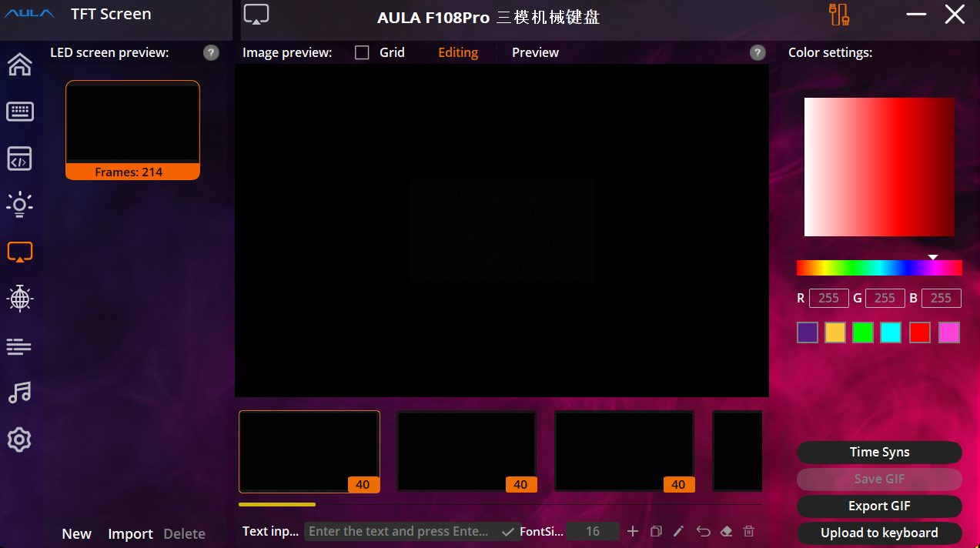
Task: Select the pink color swatch
Action: 949,332
